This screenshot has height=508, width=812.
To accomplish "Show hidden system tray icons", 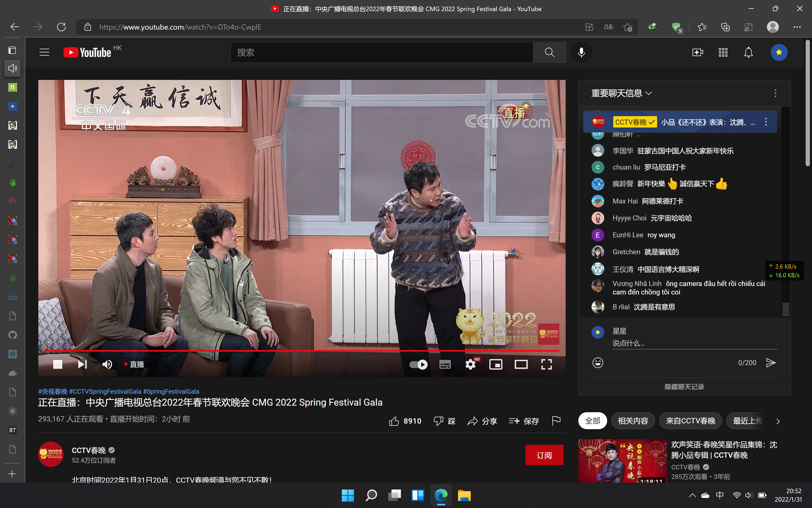I will pyautogui.click(x=692, y=495).
